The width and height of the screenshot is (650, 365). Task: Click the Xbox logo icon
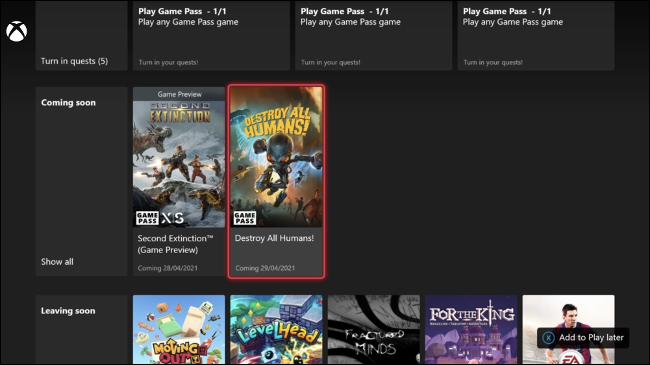17,32
